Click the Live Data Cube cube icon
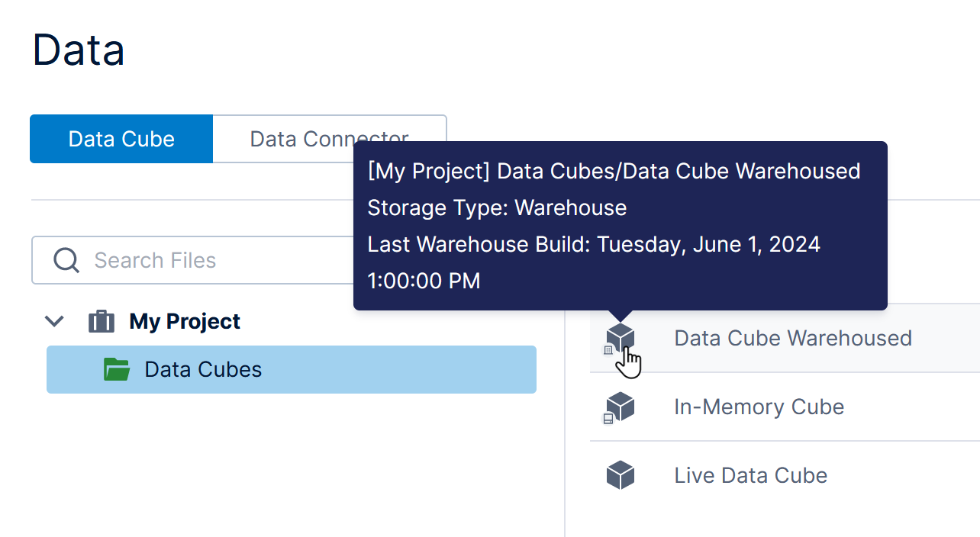This screenshot has width=980, height=537. 620,474
